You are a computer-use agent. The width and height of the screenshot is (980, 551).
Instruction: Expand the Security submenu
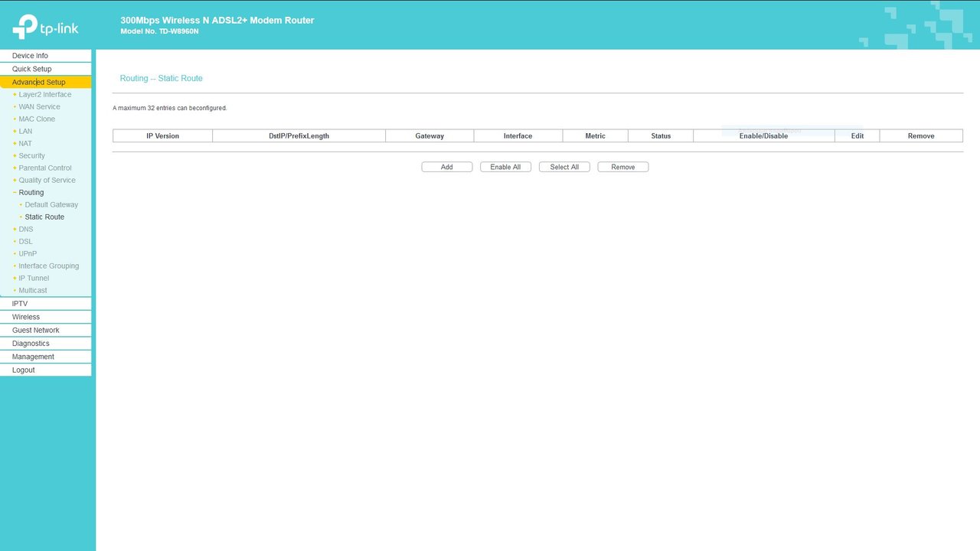(x=31, y=156)
